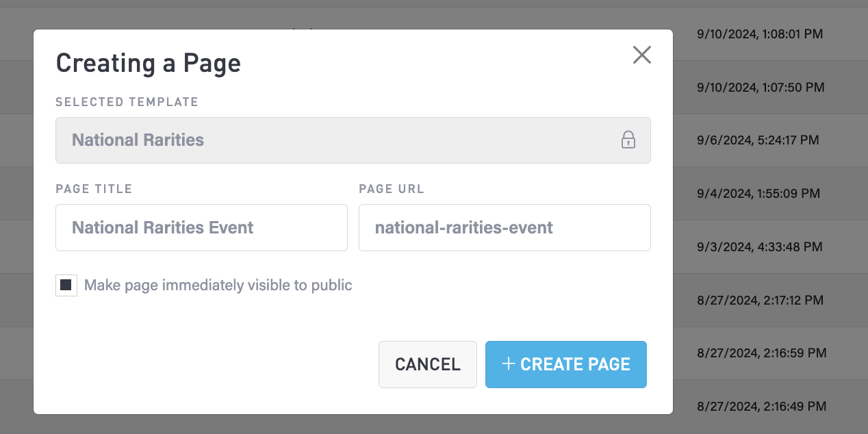Select the row dated 8/27/2024, 2:17:12 PM
The height and width of the screenshot is (434, 868).
[760, 301]
